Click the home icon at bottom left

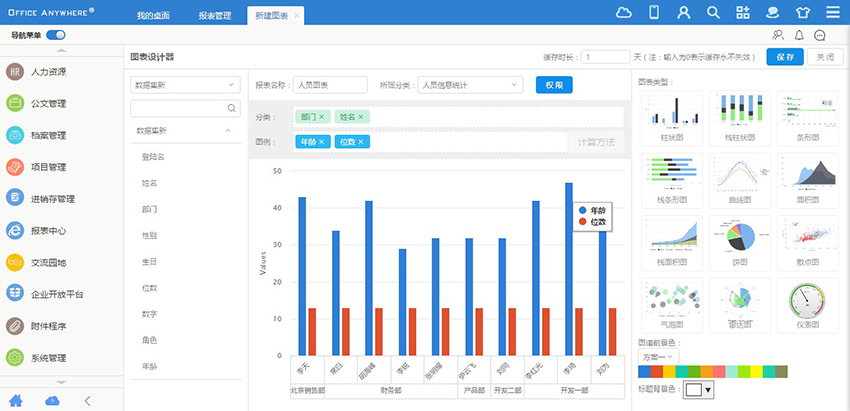17,401
